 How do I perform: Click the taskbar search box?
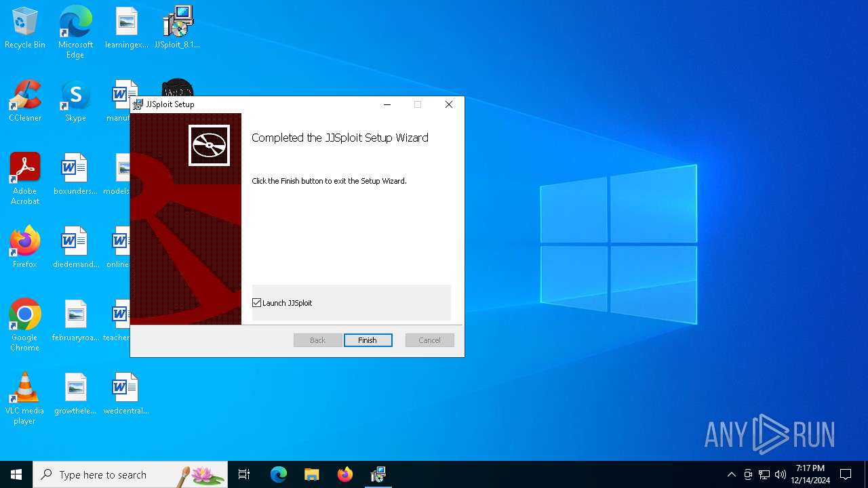tap(130, 474)
